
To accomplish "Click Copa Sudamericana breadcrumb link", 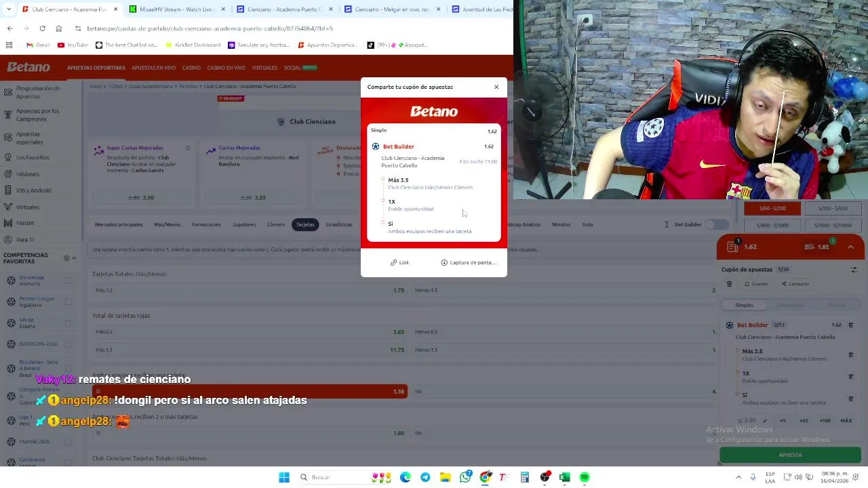I will point(151,86).
